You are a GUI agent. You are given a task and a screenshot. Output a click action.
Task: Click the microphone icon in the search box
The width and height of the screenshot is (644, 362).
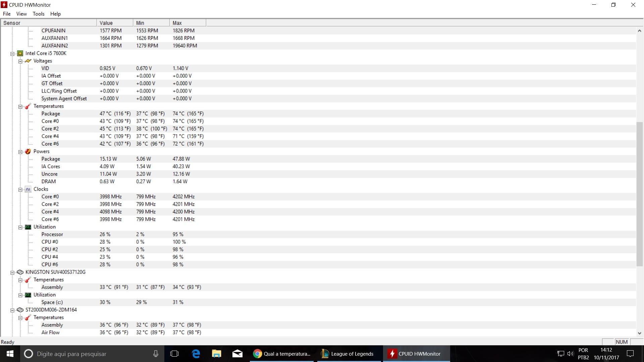pos(156,354)
